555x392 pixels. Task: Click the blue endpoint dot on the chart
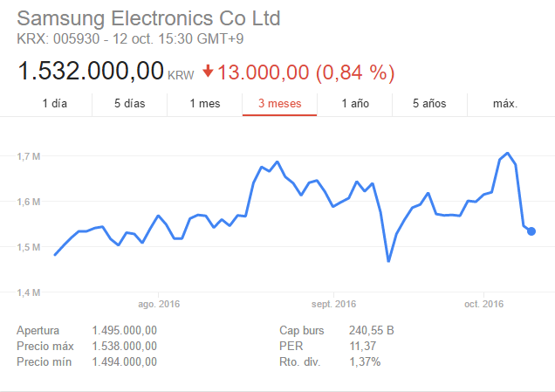coord(531,231)
